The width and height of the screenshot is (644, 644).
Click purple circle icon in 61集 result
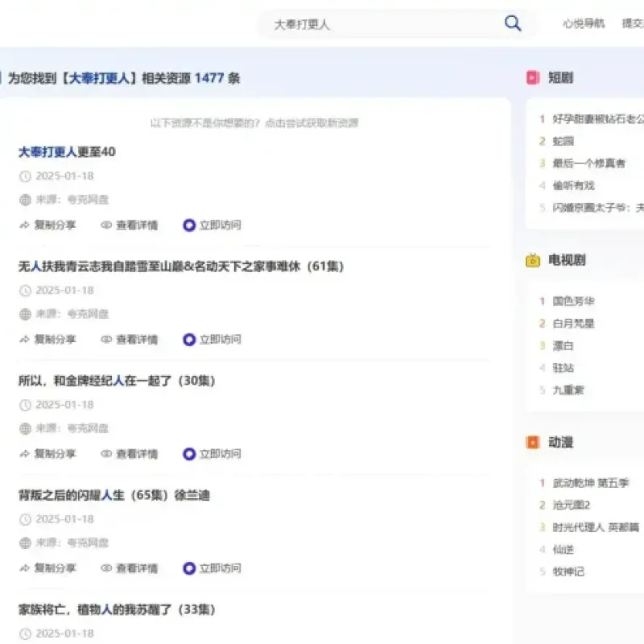(189, 339)
